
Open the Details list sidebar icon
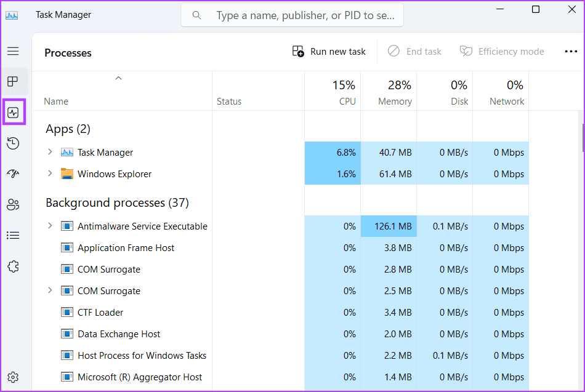[13, 235]
